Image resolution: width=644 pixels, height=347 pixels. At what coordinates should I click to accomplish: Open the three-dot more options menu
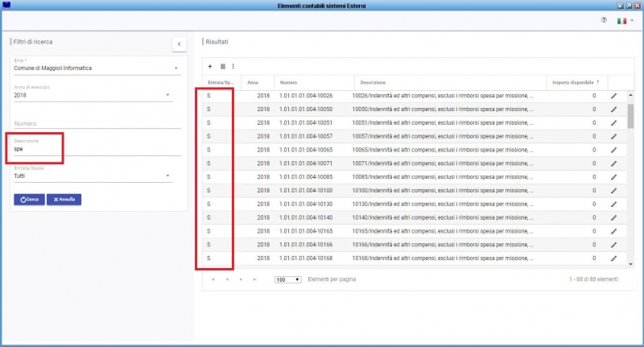233,66
